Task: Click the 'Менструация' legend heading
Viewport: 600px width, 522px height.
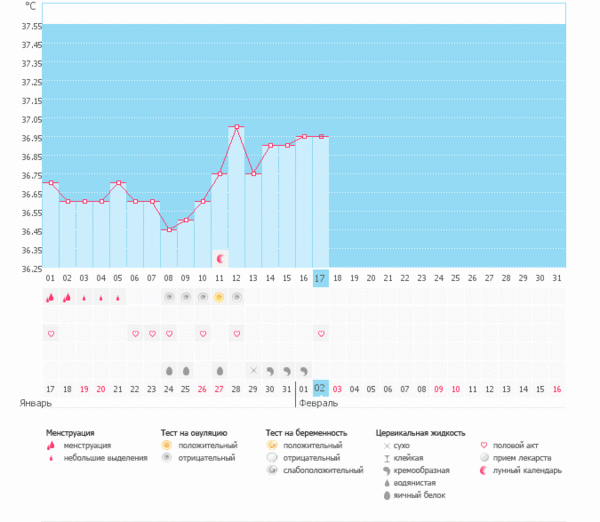Action: point(70,433)
